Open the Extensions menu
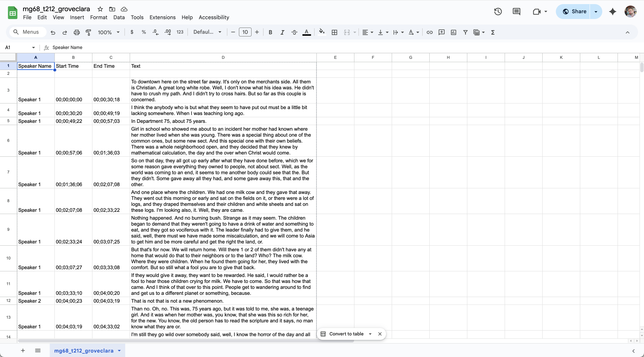The image size is (644, 357). (x=162, y=17)
